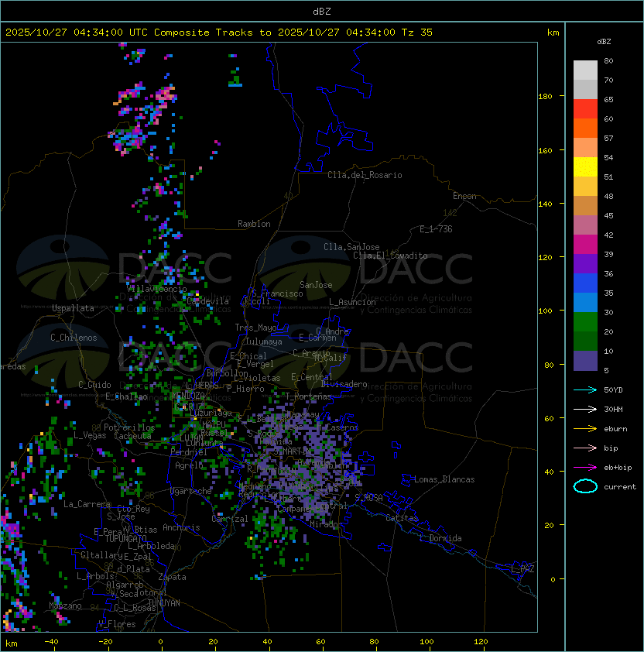The image size is (644, 652).
Task: Select the magenta legend swatch (39–42 dBZ)
Action: click(x=585, y=245)
